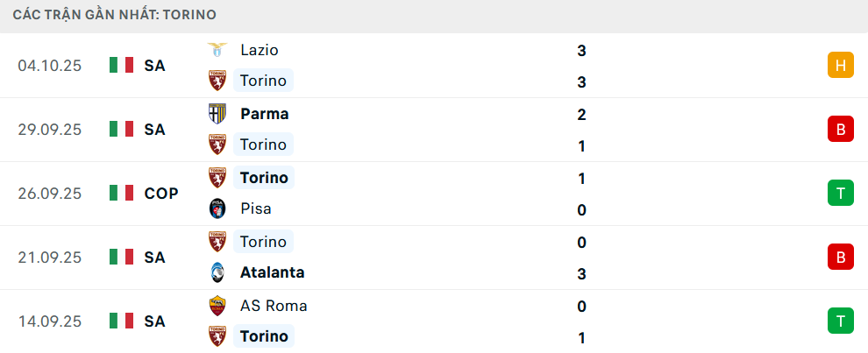Click the orange H draw result badge
Viewport: 868px width, 353px height.
click(840, 65)
